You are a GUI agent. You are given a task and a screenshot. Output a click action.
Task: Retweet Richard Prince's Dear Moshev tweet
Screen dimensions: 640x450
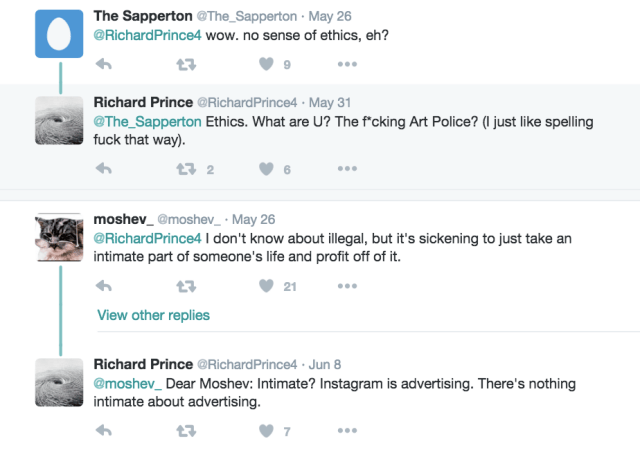tap(185, 431)
